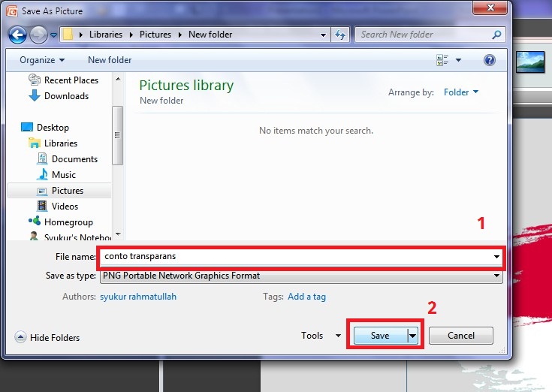Select the Pictures library in the tree
552x392 pixels.
pyautogui.click(x=68, y=191)
